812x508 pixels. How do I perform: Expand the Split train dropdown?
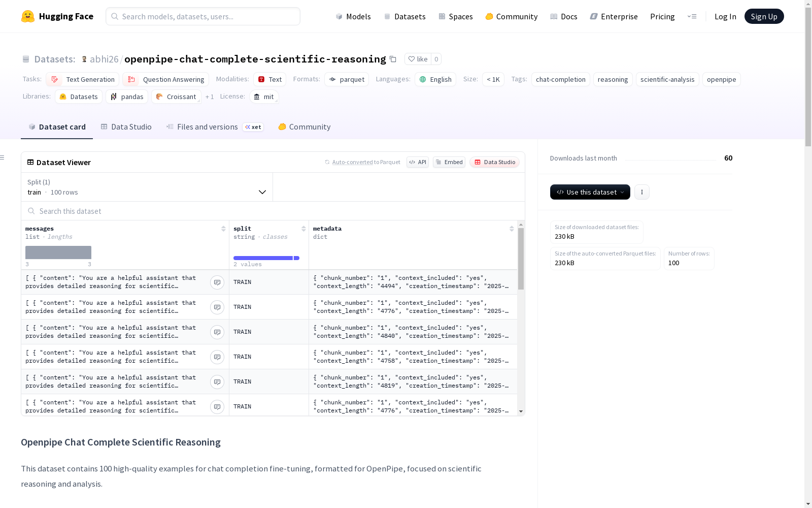point(147,187)
